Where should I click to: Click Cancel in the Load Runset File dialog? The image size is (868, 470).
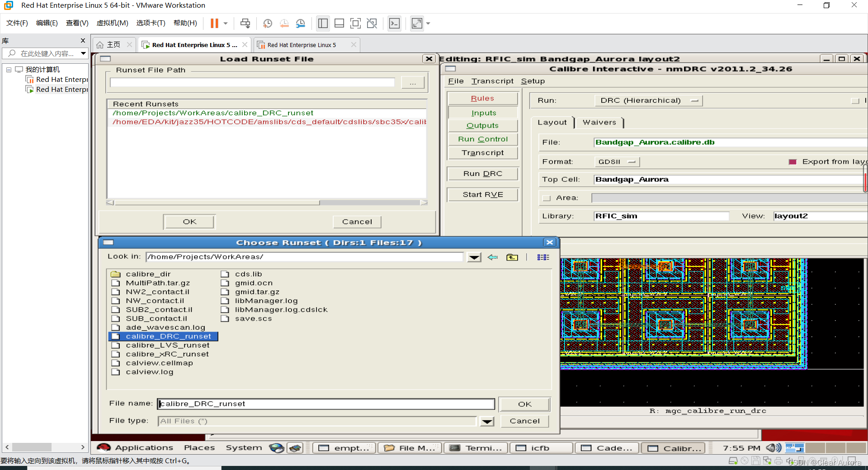point(357,222)
